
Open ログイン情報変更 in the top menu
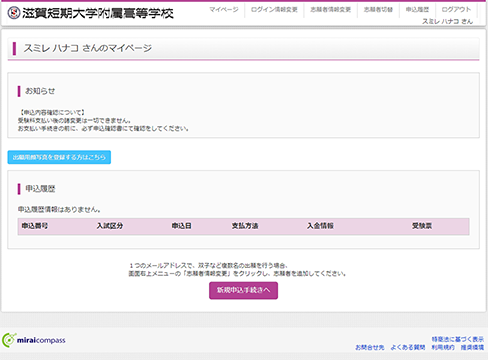pyautogui.click(x=274, y=10)
